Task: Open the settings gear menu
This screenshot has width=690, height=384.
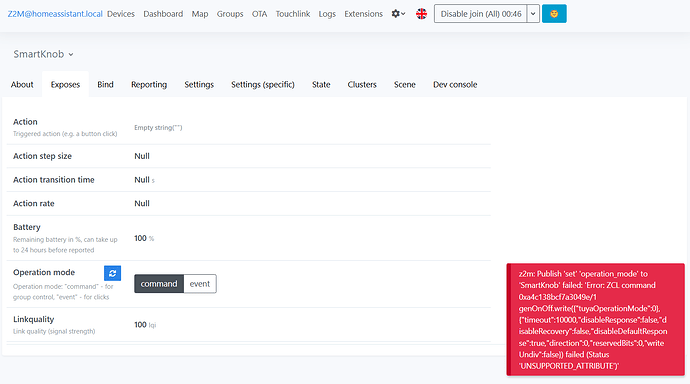Action: click(398, 14)
